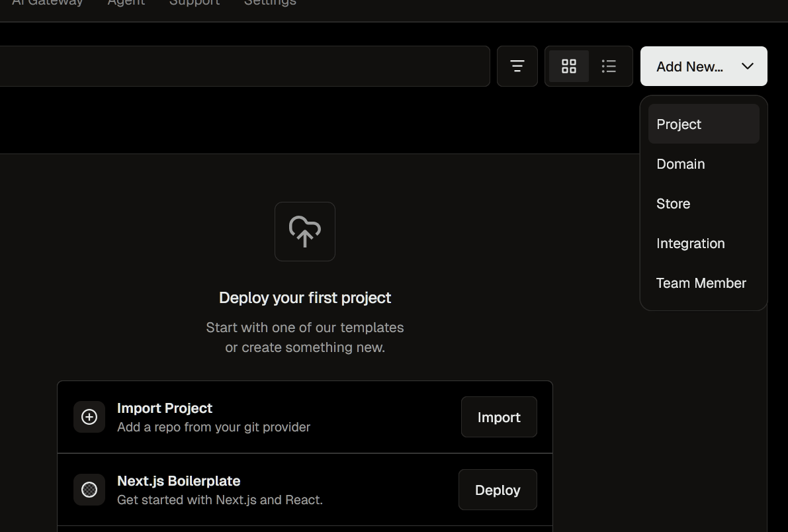
Task: Click the cloud upload icon
Action: point(305,232)
